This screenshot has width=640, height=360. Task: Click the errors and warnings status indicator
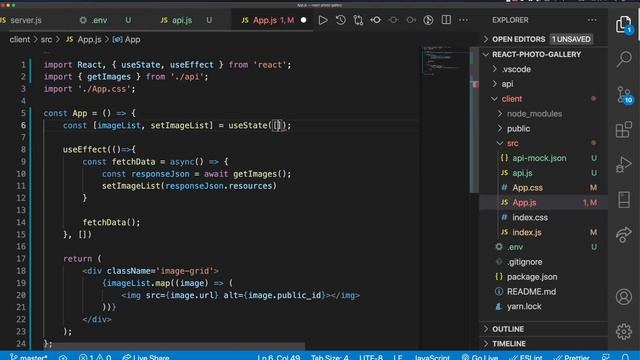(x=95, y=357)
